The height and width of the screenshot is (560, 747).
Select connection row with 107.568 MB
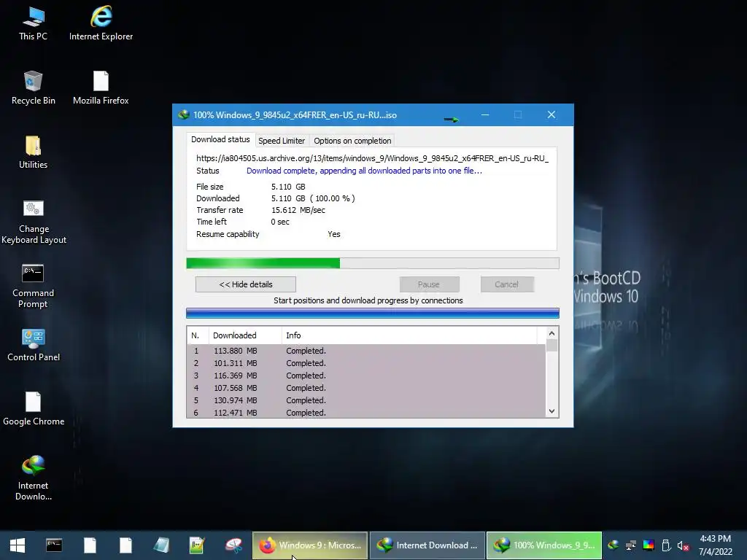(x=366, y=388)
